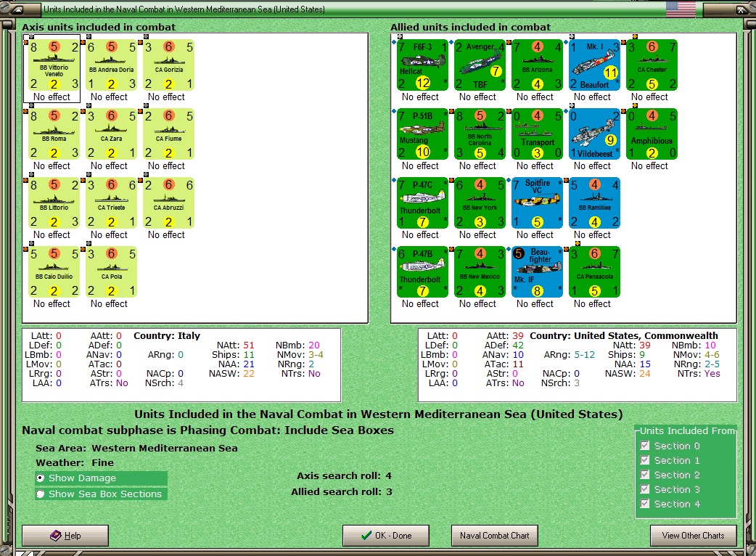Click the Axis search roll: 4 text
The image size is (756, 556).
344,475
